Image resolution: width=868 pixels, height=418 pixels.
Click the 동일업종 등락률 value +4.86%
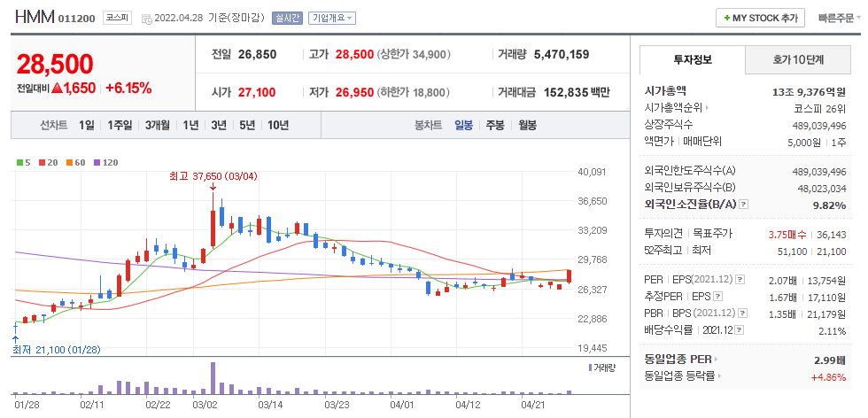[828, 377]
